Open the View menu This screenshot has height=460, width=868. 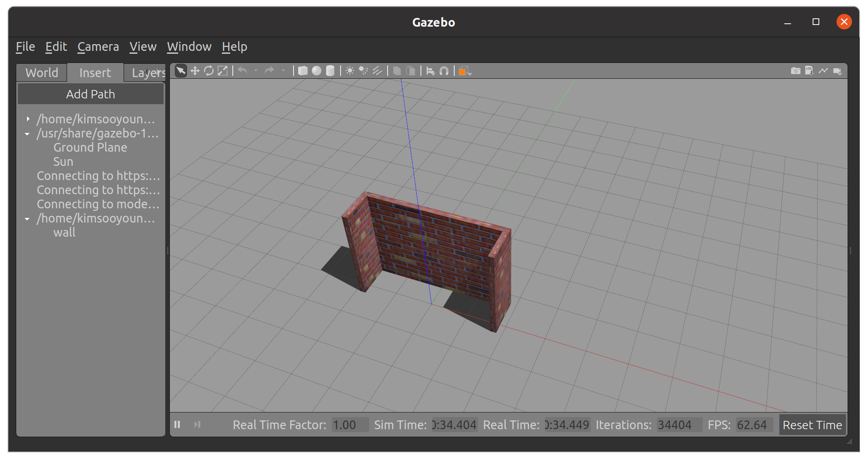(x=143, y=47)
